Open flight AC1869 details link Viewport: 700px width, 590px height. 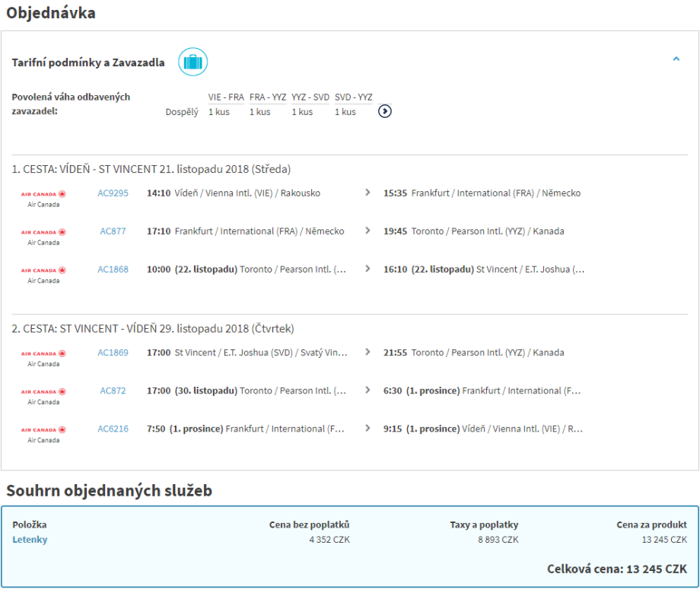pos(113,353)
